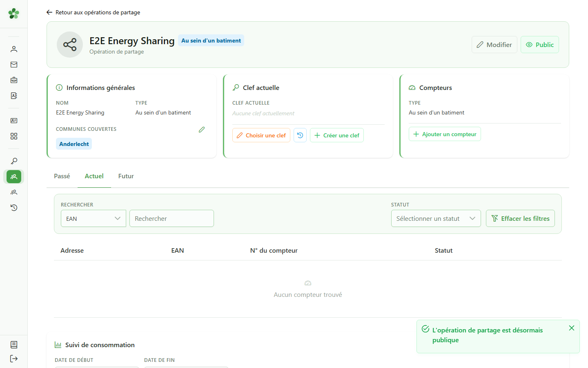Click Ajouter un compteur button
The width and height of the screenshot is (588, 368).
[445, 134]
